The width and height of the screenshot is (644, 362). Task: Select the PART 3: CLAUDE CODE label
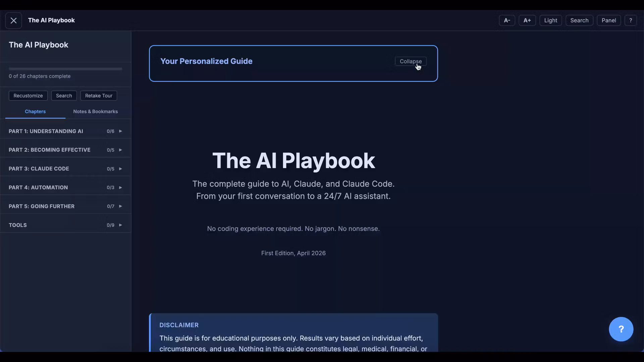(x=39, y=169)
